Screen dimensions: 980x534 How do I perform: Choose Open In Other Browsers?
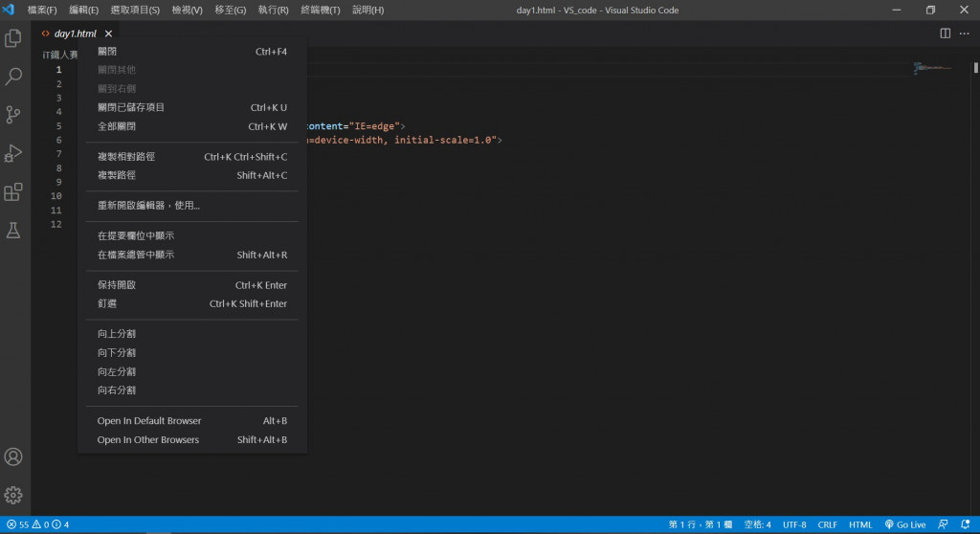point(191,439)
